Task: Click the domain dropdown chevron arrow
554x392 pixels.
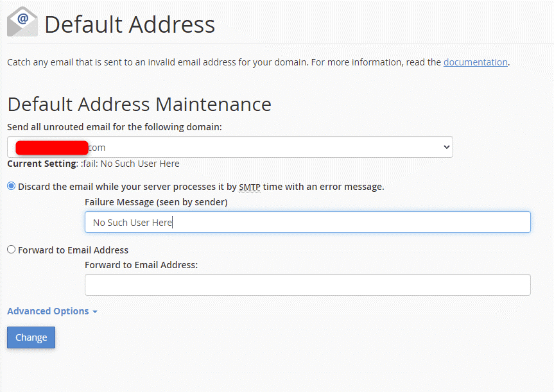Action: 447,147
